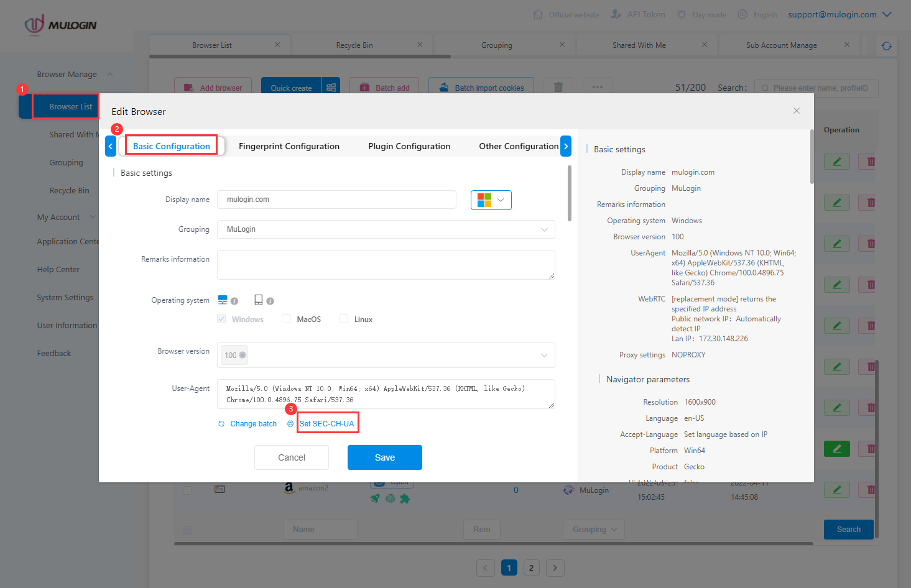Viewport: 911px width, 588px height.
Task: Enable the MacOS checkbox
Action: point(285,318)
